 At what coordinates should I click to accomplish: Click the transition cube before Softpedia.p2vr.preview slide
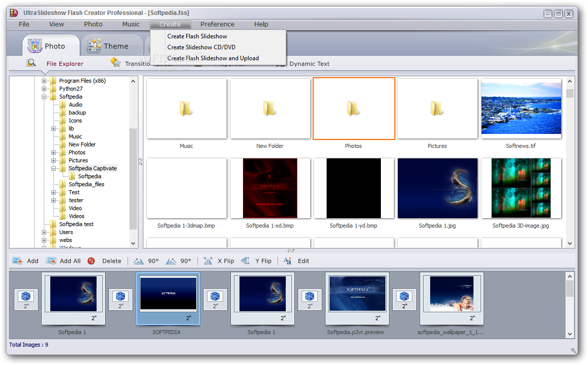click(309, 296)
